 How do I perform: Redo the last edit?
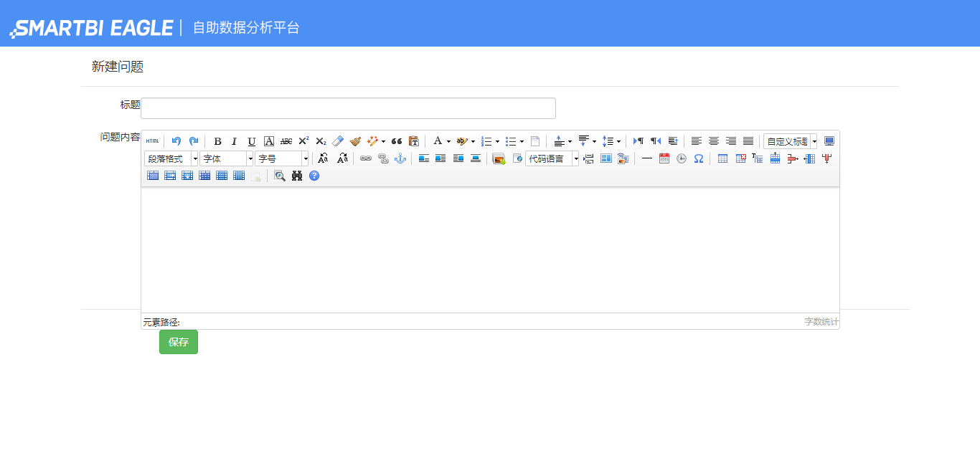pos(194,141)
